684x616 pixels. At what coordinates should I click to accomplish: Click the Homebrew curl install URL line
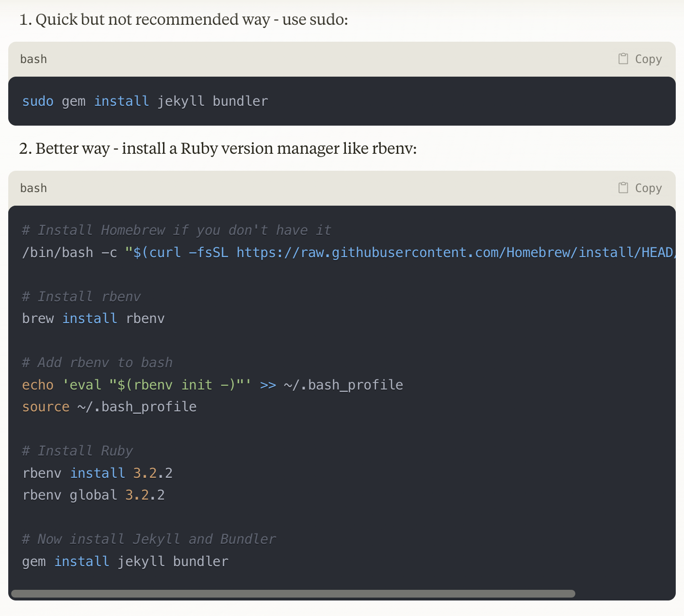(x=349, y=252)
